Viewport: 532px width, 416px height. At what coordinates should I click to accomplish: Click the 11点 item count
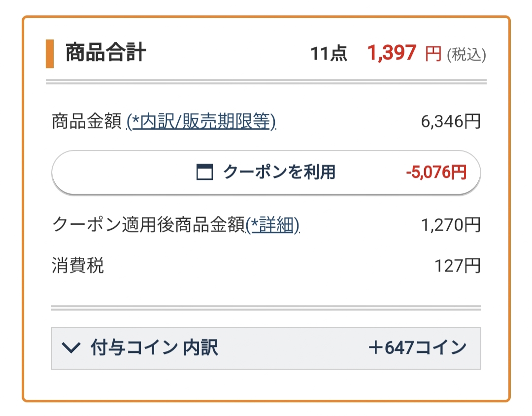click(x=329, y=54)
